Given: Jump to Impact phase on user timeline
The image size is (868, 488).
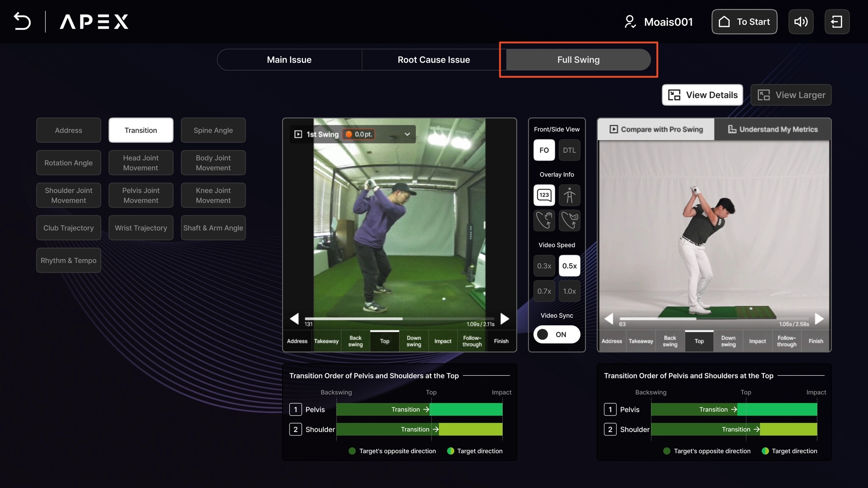Looking at the screenshot, I should 443,341.
